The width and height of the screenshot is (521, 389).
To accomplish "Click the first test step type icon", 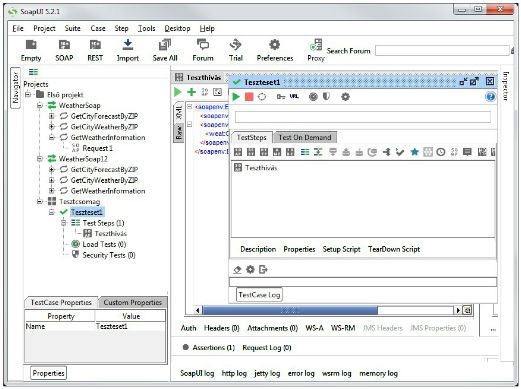I will [238, 152].
